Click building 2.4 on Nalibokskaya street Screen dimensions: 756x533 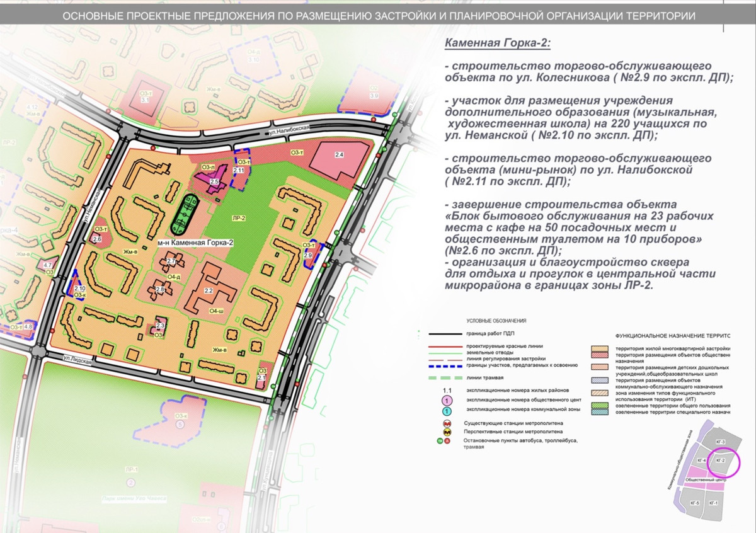[x=339, y=159]
